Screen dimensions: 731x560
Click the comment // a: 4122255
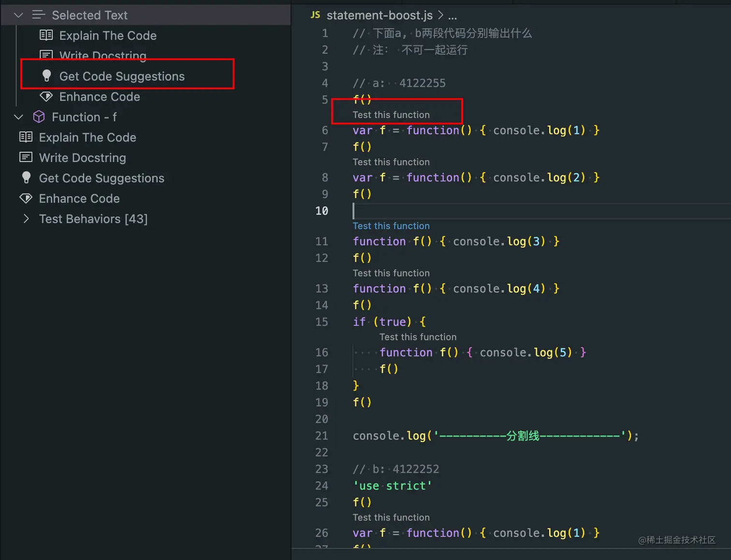(x=399, y=83)
